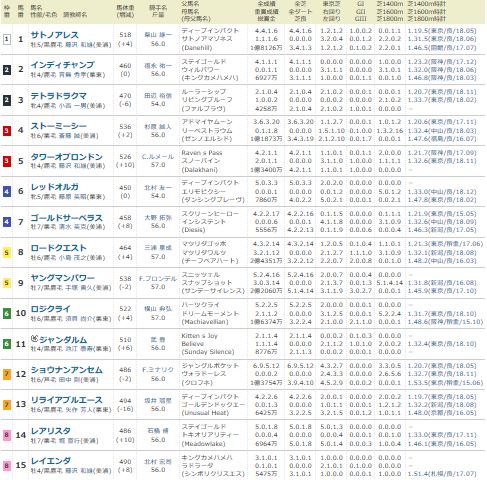Open レイエンダ horse profile

click(x=51, y=461)
